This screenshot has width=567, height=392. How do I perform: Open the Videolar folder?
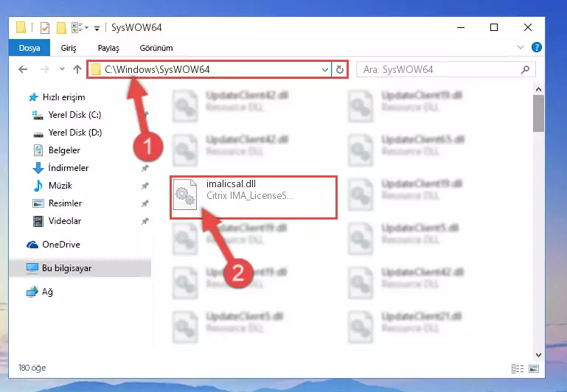(x=64, y=221)
